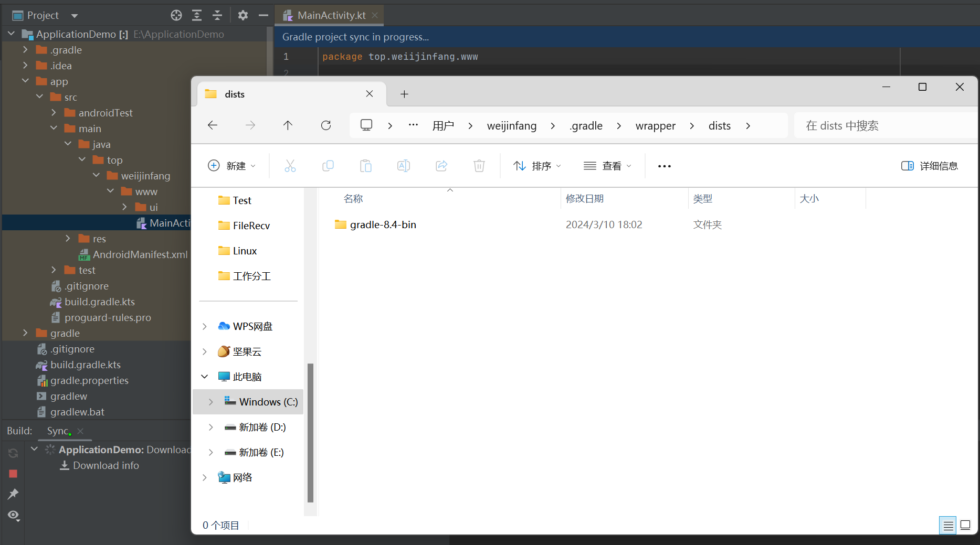Add a new Explorer tab with plus

tap(404, 94)
